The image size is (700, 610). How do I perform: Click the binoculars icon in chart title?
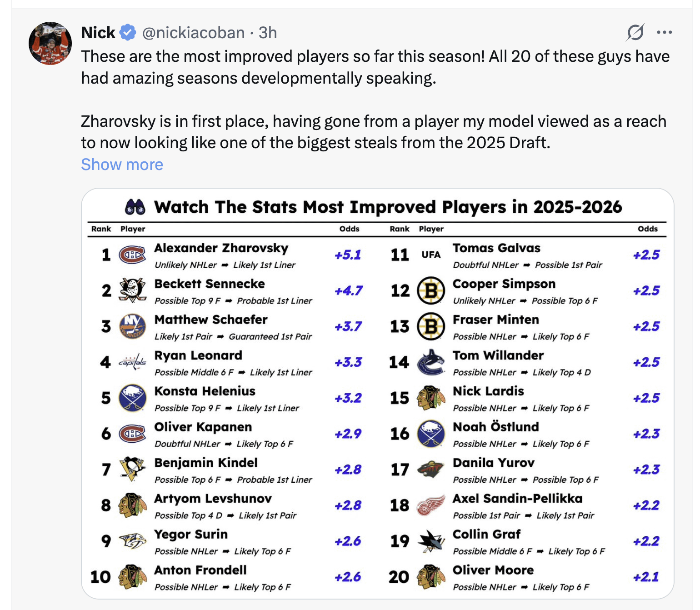tap(135, 207)
